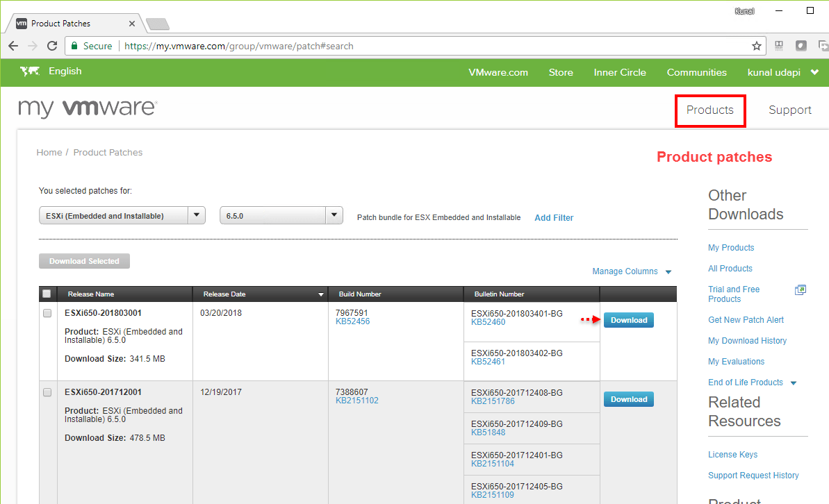
Task: Navigate back using the browser back arrow
Action: [x=13, y=46]
